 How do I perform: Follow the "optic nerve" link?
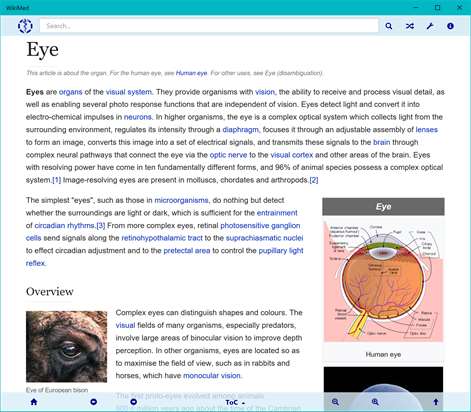(x=228, y=155)
